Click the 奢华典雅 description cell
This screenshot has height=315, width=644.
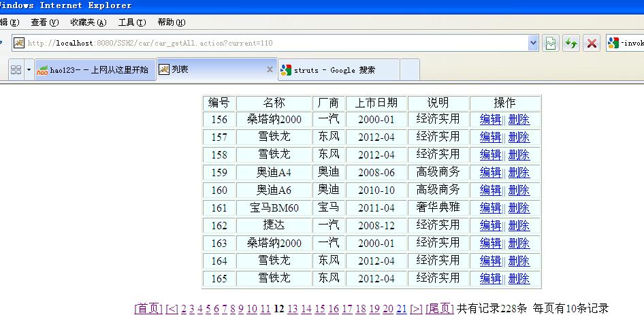pos(438,208)
